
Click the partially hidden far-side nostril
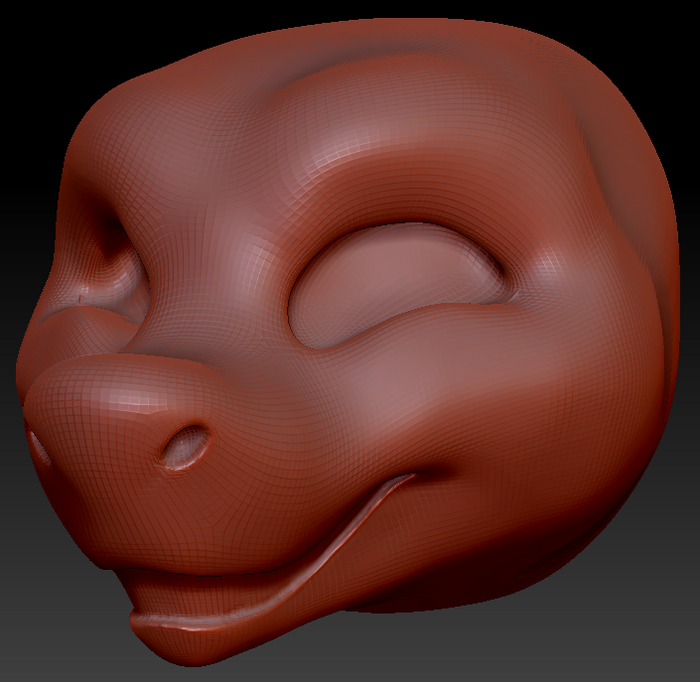click(39, 449)
